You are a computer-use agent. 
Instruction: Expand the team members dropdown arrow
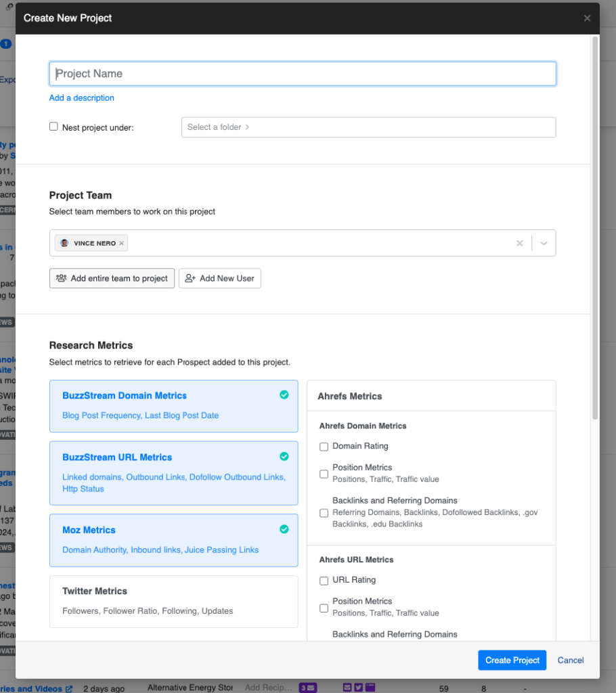click(544, 243)
